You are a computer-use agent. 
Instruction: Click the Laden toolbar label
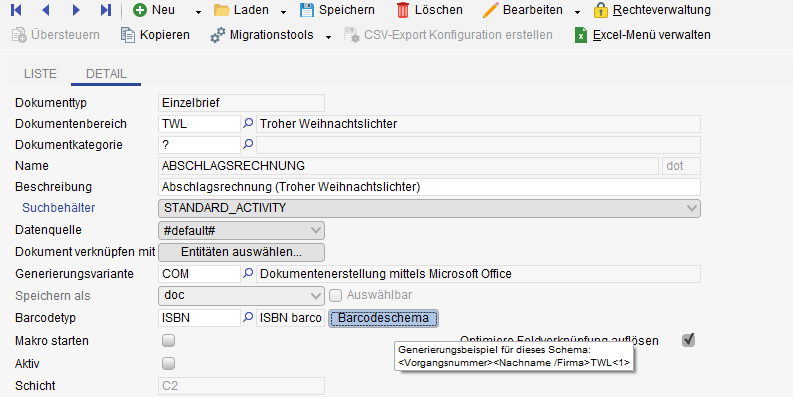[251, 10]
